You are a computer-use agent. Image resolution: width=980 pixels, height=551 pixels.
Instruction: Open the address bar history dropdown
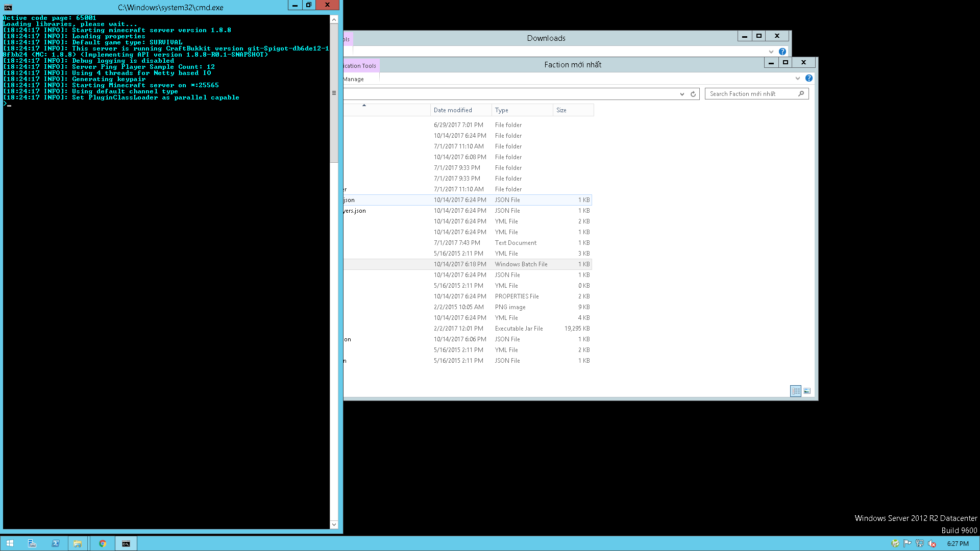pyautogui.click(x=682, y=94)
